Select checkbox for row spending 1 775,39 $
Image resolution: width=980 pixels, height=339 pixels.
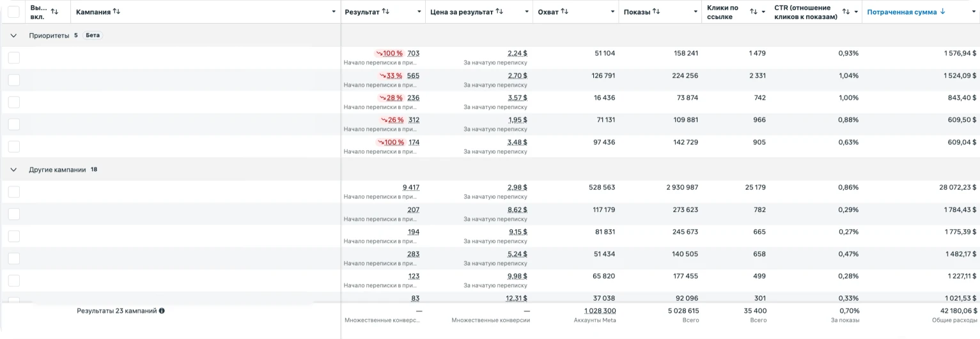coord(13,236)
